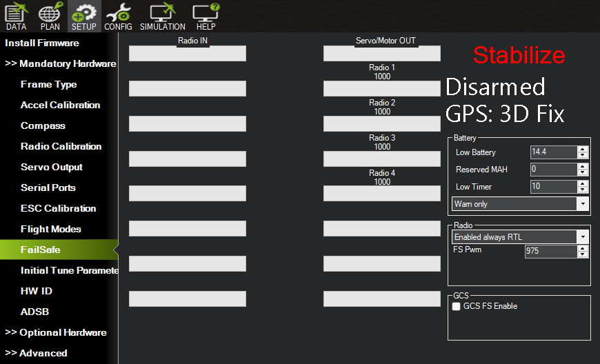Image resolution: width=600 pixels, height=364 pixels.
Task: Select the SETUP gear icon
Action: [x=84, y=16]
